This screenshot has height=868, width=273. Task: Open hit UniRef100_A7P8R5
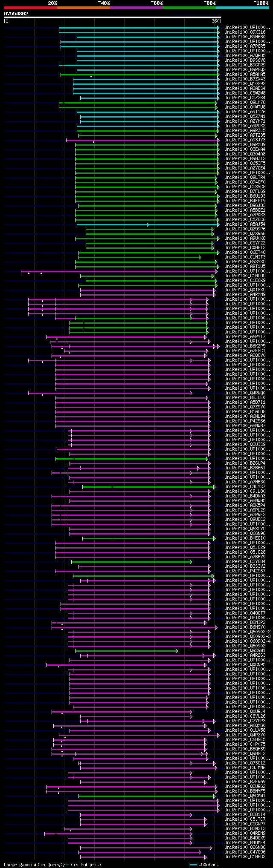[x=245, y=46]
